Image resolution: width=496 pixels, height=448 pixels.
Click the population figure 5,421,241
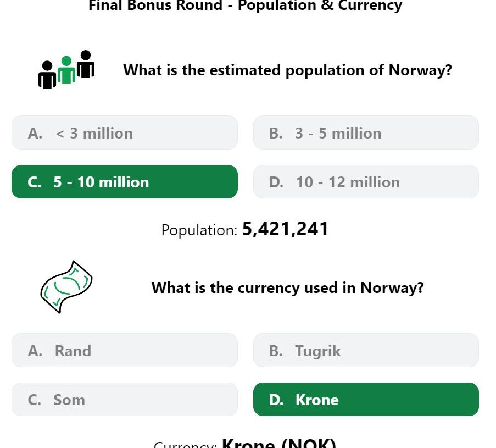click(x=285, y=229)
